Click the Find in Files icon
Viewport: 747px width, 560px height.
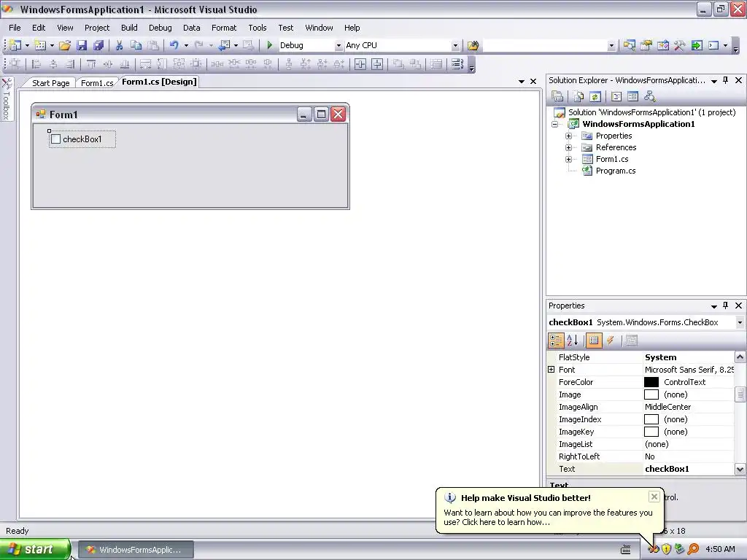click(473, 45)
